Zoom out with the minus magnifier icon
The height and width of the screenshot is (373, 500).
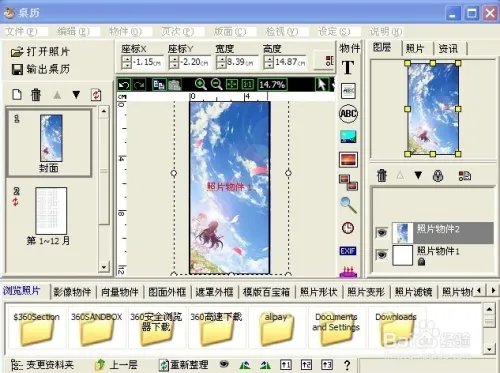point(216,84)
